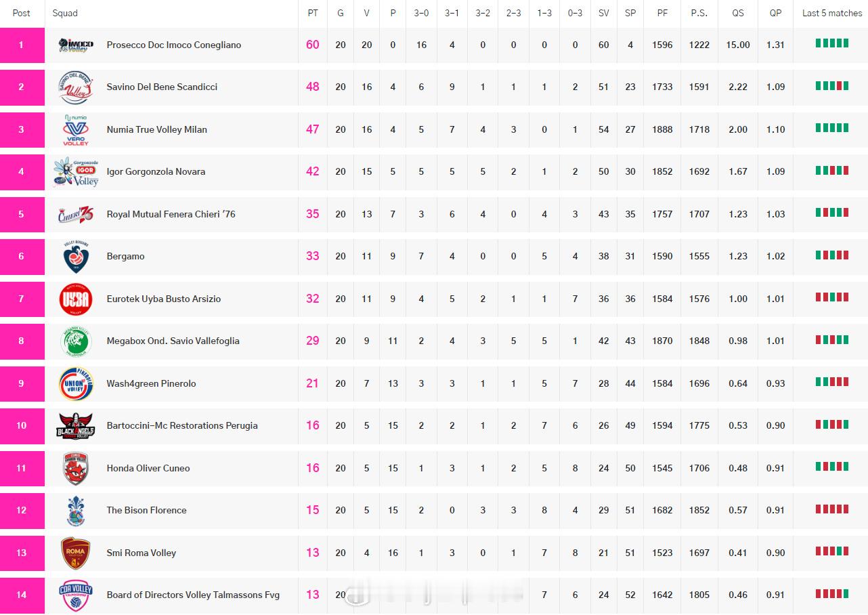Click the Savino Del Bene Volley logo
This screenshot has height=615, width=868.
pos(76,87)
